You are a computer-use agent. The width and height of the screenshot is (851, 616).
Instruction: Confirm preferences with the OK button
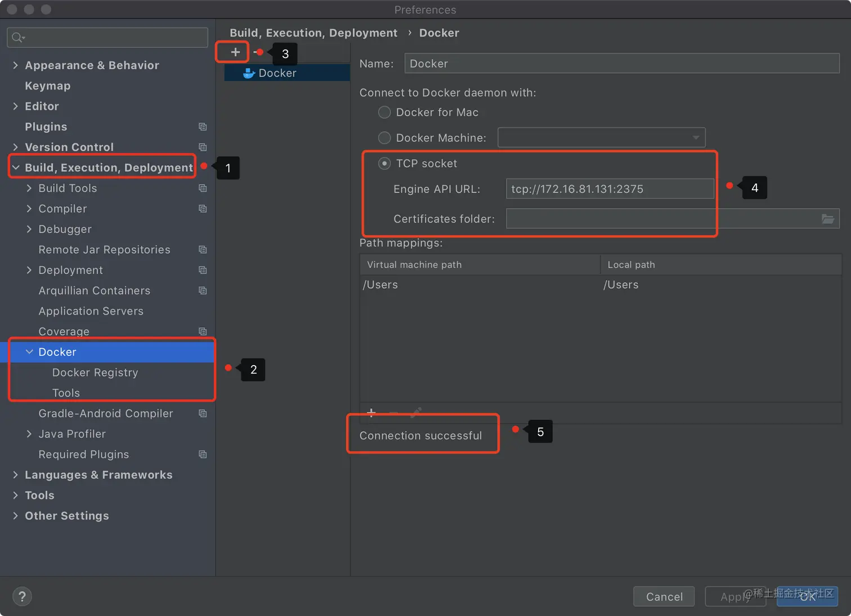click(808, 596)
